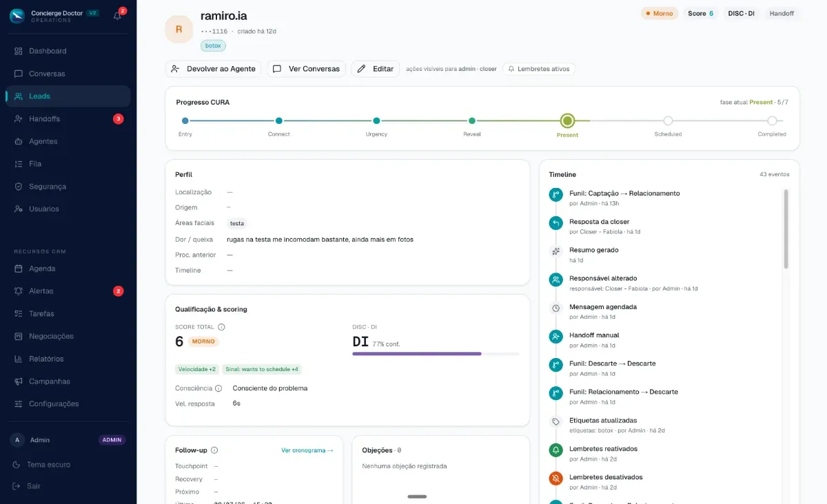Screen dimensions: 827x504
Task: Click the Handoff manual icon
Action: pyautogui.click(x=556, y=337)
